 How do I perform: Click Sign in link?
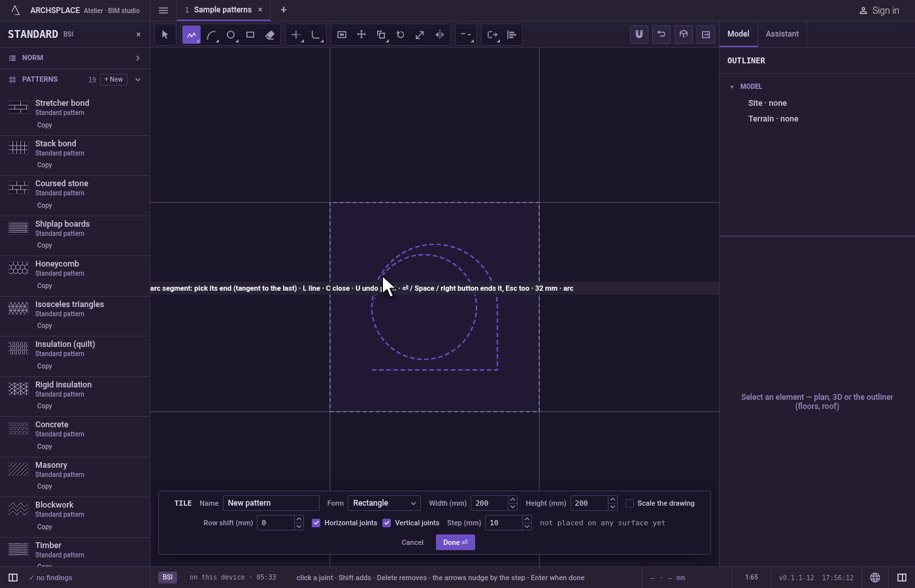click(879, 10)
